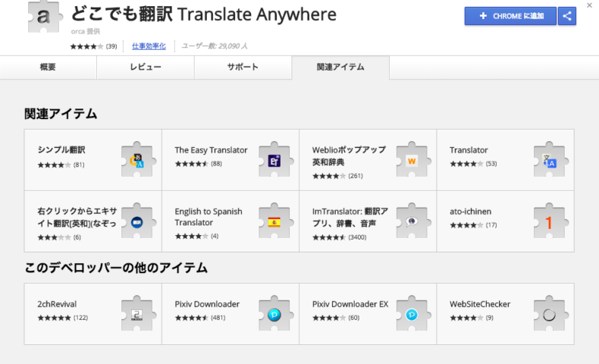Open the Translator item title
Viewport: 599px width, 364px height.
[469, 150]
